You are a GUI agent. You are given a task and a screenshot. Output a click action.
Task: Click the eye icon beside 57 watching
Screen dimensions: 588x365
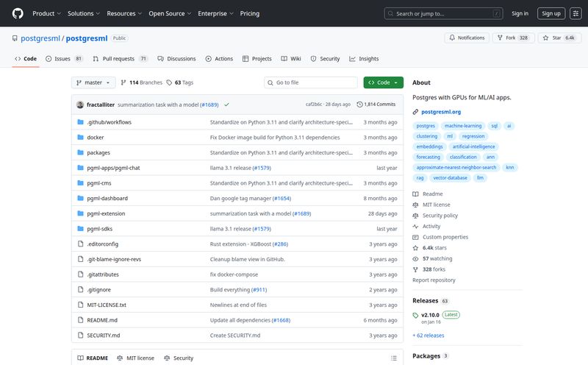(415, 259)
